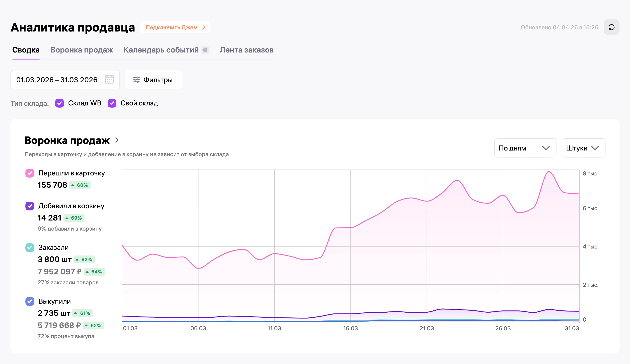Uncheck the Склад WB checkbox
This screenshot has height=364, width=630.
point(59,103)
